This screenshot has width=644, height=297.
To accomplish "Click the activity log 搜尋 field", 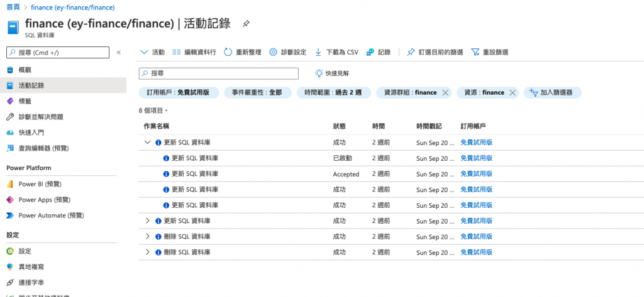I will (x=218, y=73).
